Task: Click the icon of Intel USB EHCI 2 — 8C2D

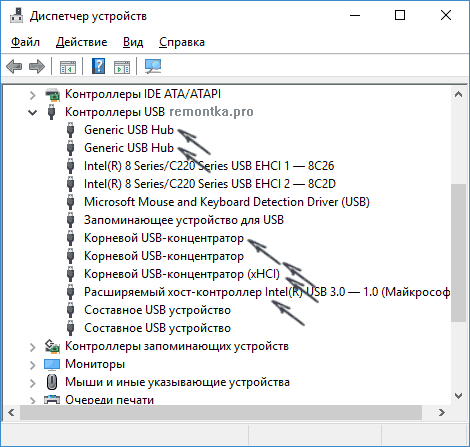Action: 70,184
